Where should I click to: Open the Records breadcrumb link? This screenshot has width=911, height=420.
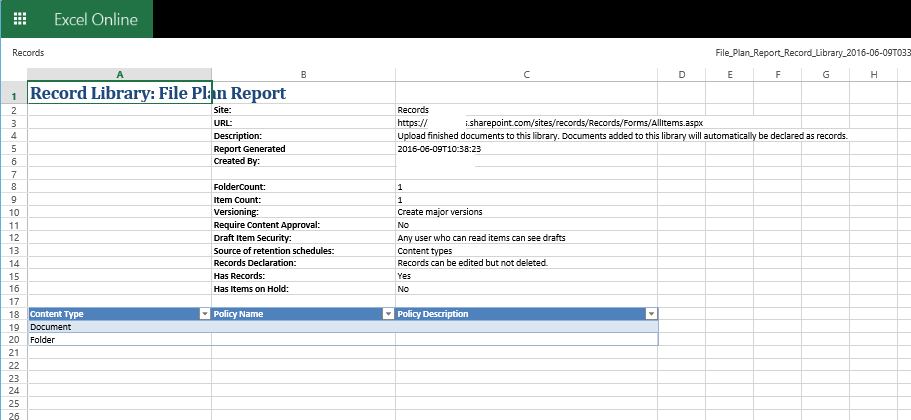28,53
